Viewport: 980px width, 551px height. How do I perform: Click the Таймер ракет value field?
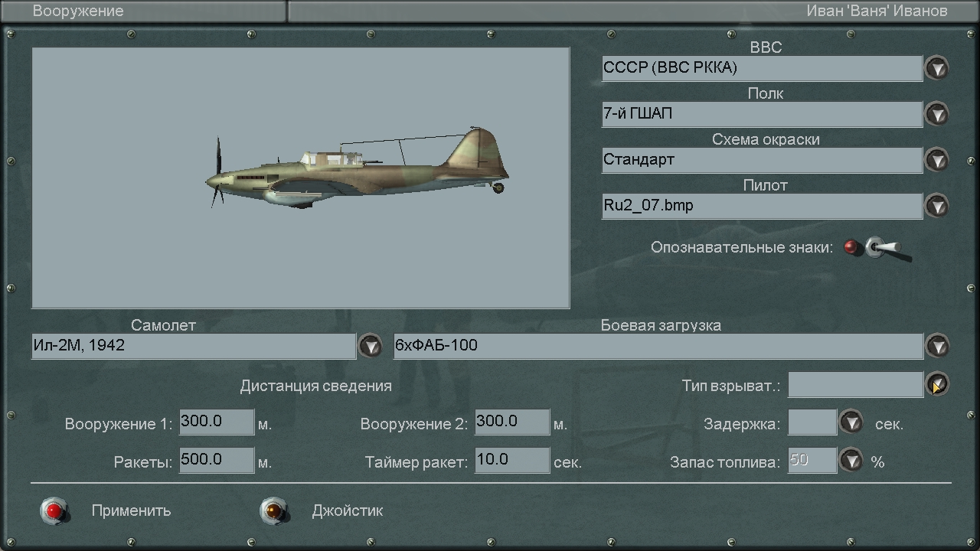[512, 461]
